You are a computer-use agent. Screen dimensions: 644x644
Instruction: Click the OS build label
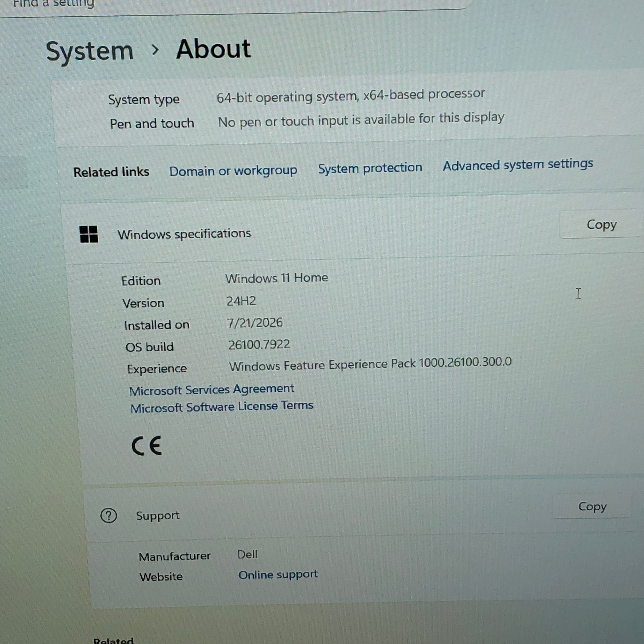click(149, 347)
